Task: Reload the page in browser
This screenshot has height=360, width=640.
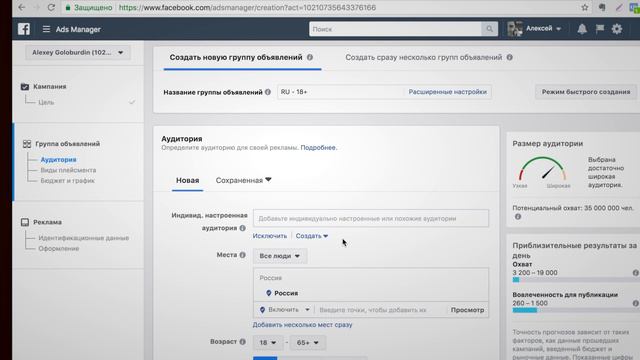Action: (51, 7)
